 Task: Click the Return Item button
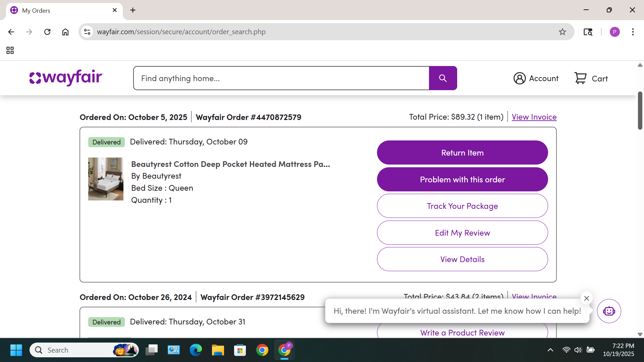[462, 153]
